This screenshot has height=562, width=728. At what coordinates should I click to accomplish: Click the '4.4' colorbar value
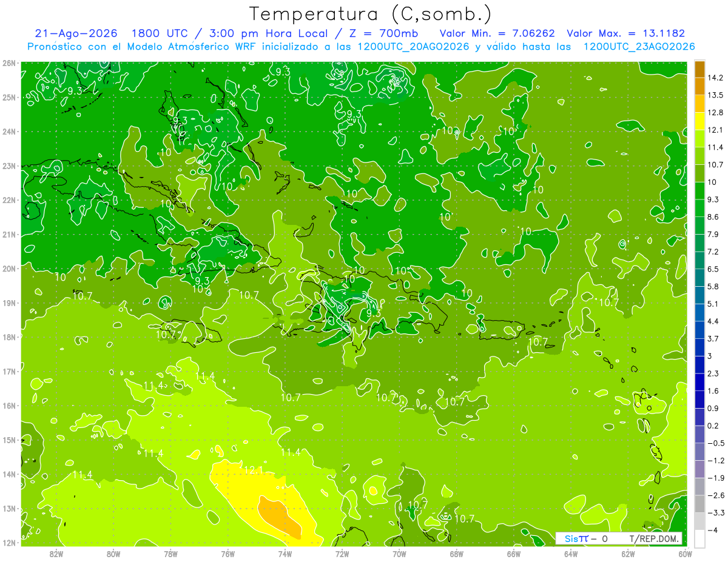713,321
